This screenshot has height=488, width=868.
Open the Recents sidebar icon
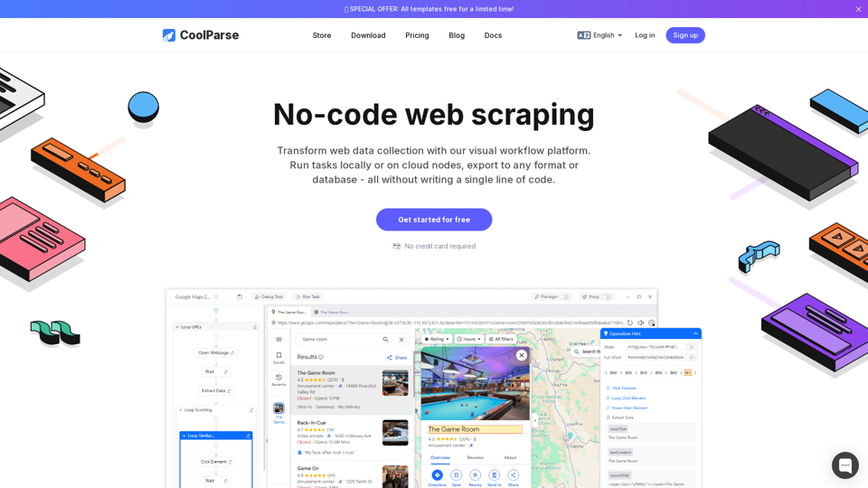(279, 380)
